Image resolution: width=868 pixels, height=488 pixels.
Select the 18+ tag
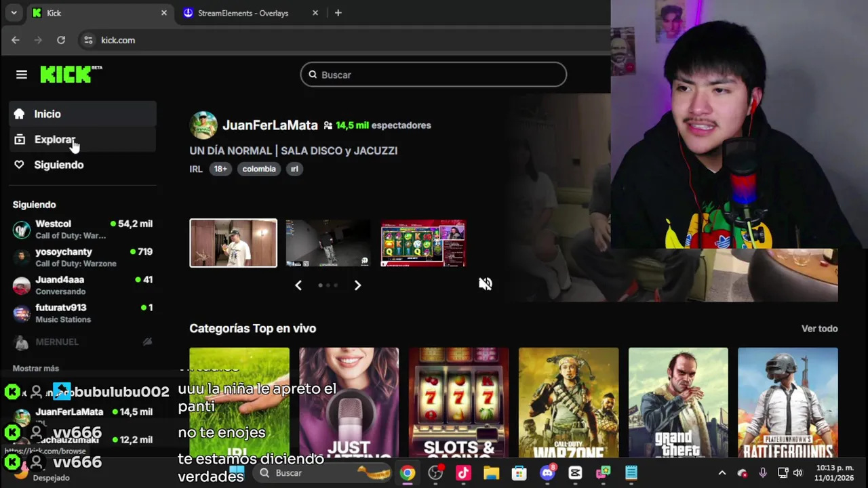(220, 169)
